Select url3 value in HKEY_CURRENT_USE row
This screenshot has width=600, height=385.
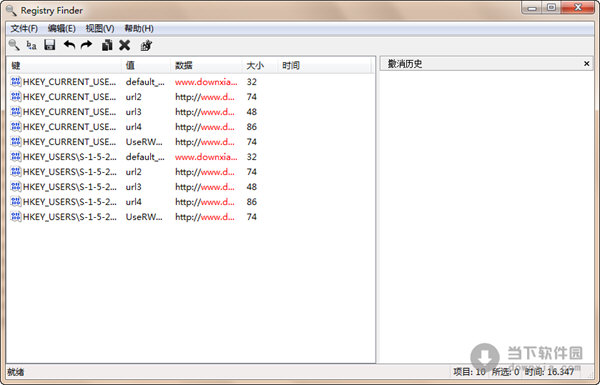coord(134,112)
